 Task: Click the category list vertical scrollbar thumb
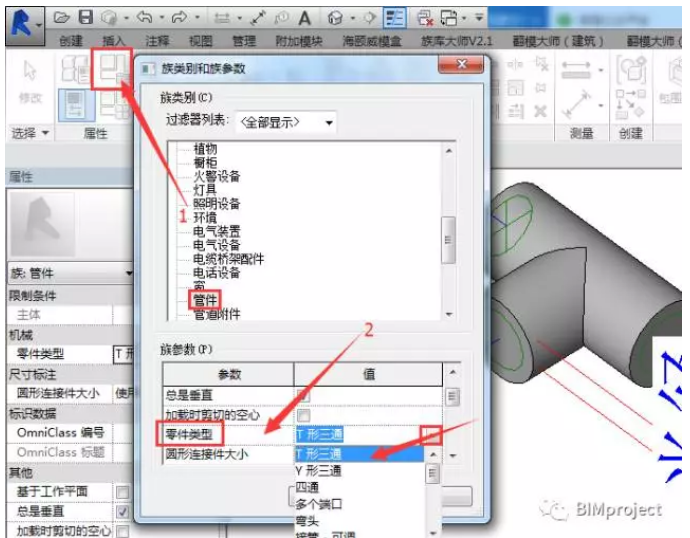point(448,240)
